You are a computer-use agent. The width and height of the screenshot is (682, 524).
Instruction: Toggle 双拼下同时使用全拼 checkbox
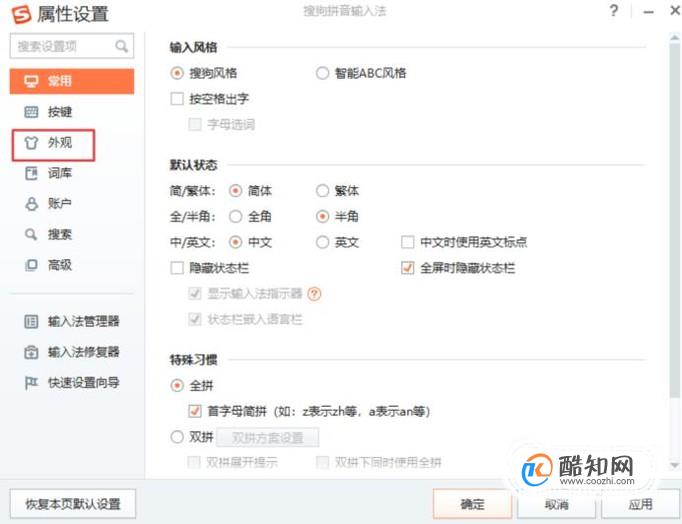(322, 462)
